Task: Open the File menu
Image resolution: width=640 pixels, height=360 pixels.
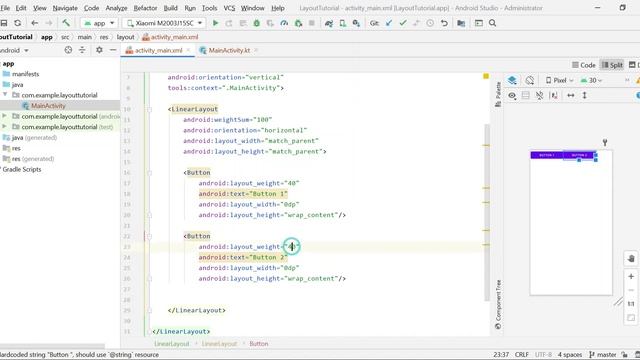Action: (x=5, y=8)
